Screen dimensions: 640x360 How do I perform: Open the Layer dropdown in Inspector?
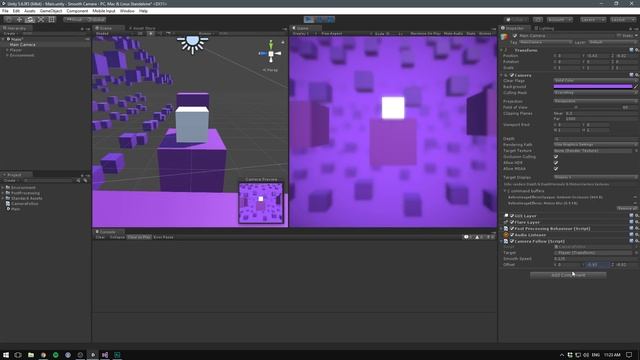(x=612, y=42)
